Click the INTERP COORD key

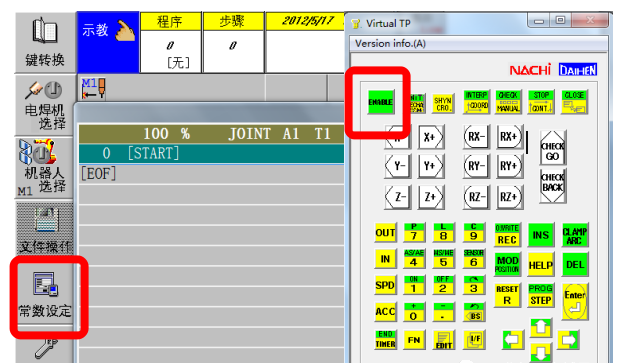tap(476, 102)
